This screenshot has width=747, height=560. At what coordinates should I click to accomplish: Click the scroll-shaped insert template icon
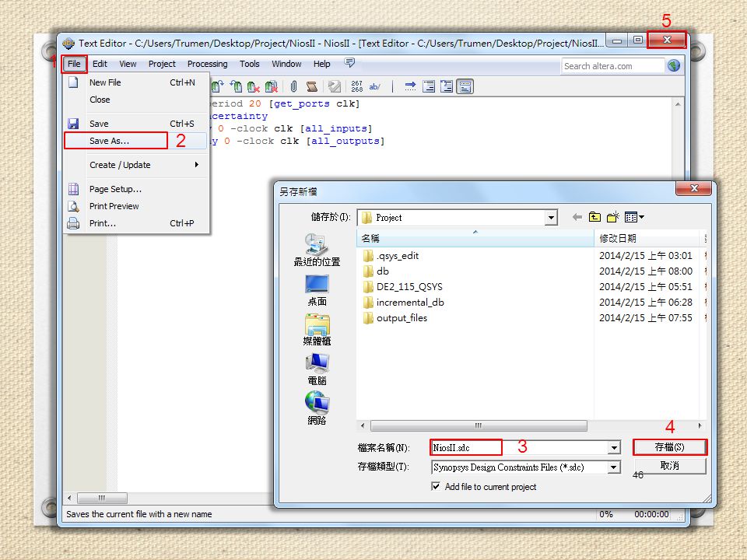[x=311, y=86]
